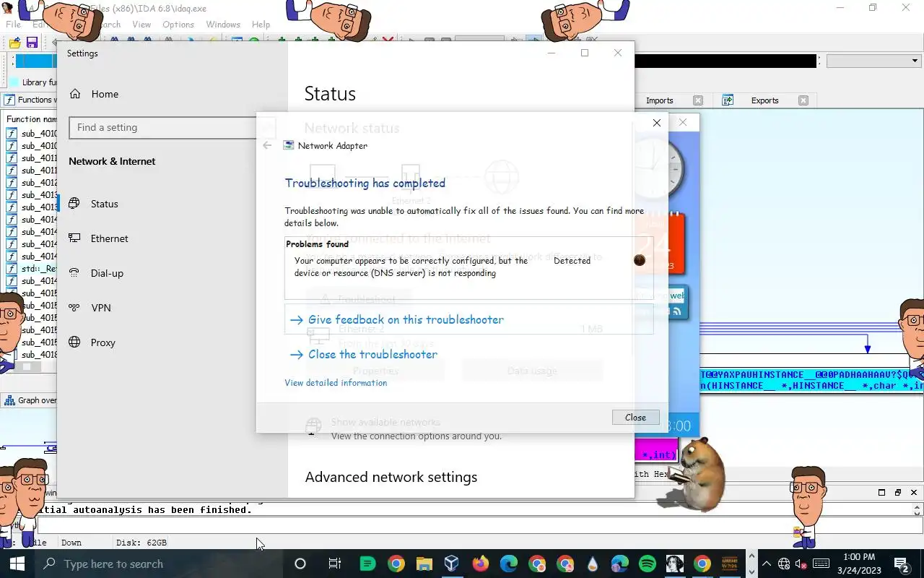Click the Exports tab icon

coord(728,100)
